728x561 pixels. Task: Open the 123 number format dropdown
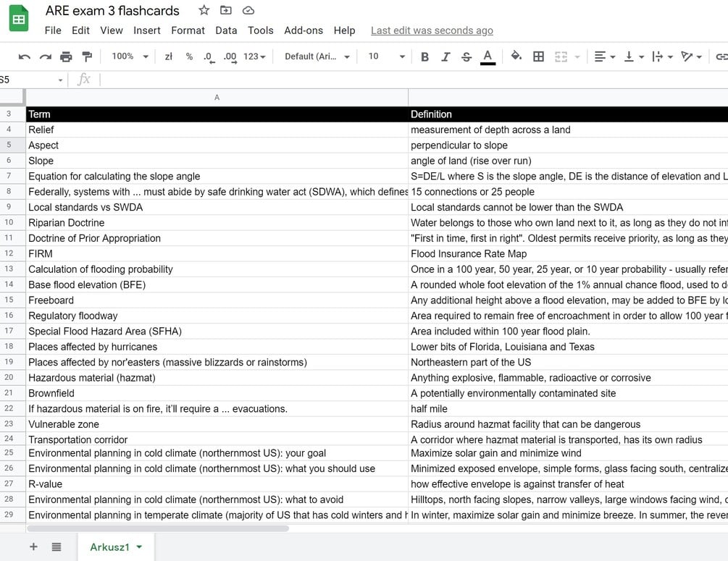pyautogui.click(x=254, y=56)
